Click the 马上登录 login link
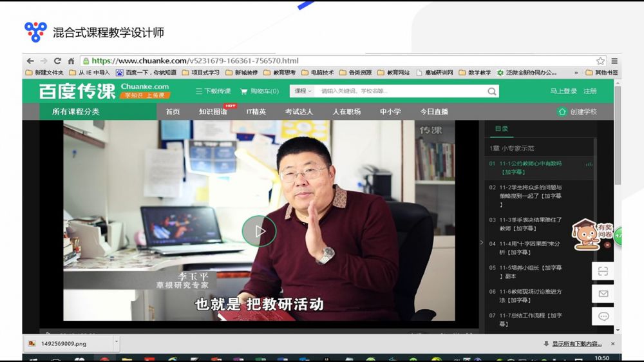The height and width of the screenshot is (362, 644). click(x=563, y=91)
